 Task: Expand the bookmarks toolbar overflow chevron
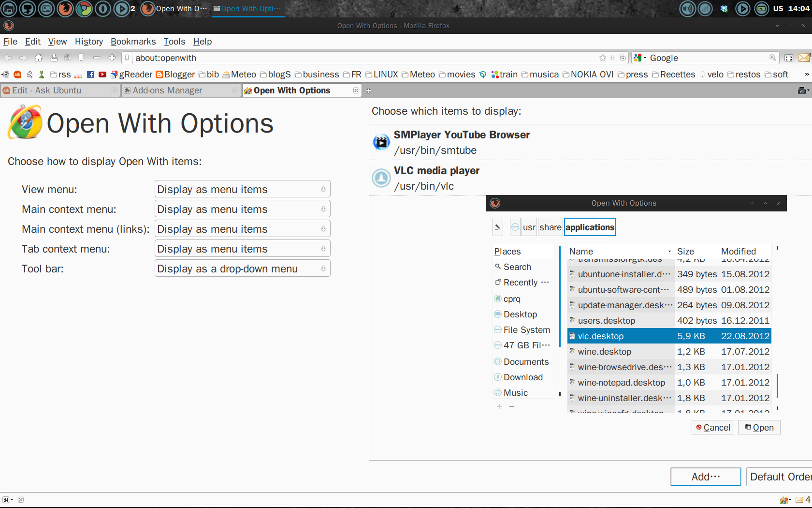coord(806,75)
